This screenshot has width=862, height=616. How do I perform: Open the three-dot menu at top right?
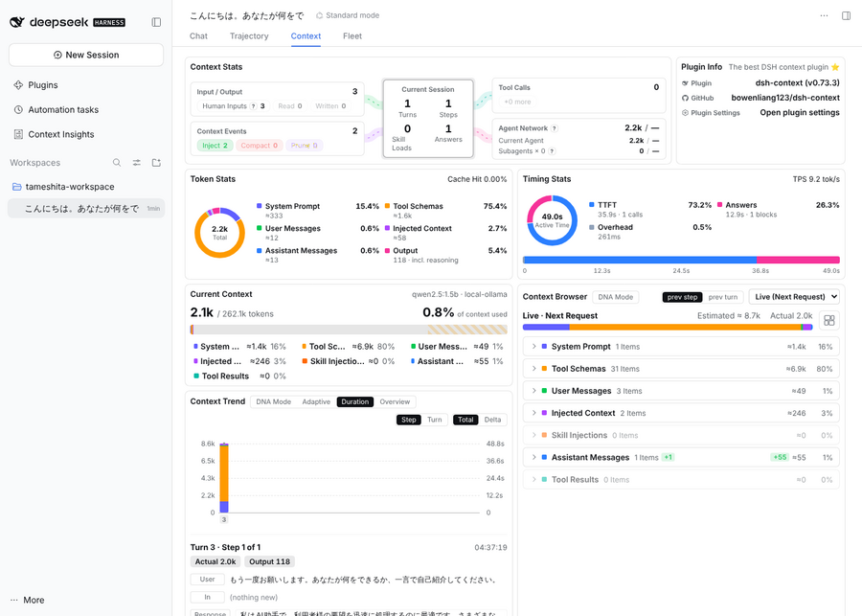point(824,15)
